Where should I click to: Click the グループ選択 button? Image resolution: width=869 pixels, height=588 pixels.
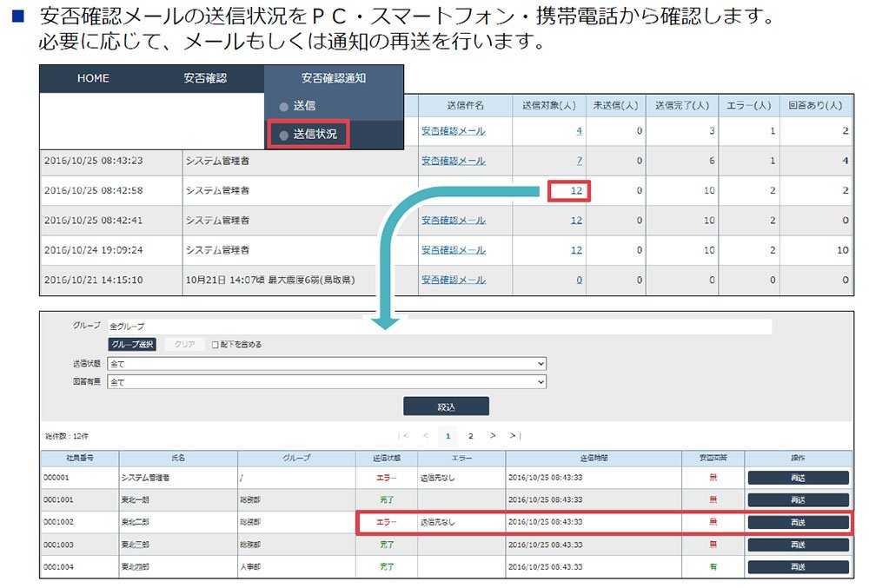[132, 345]
